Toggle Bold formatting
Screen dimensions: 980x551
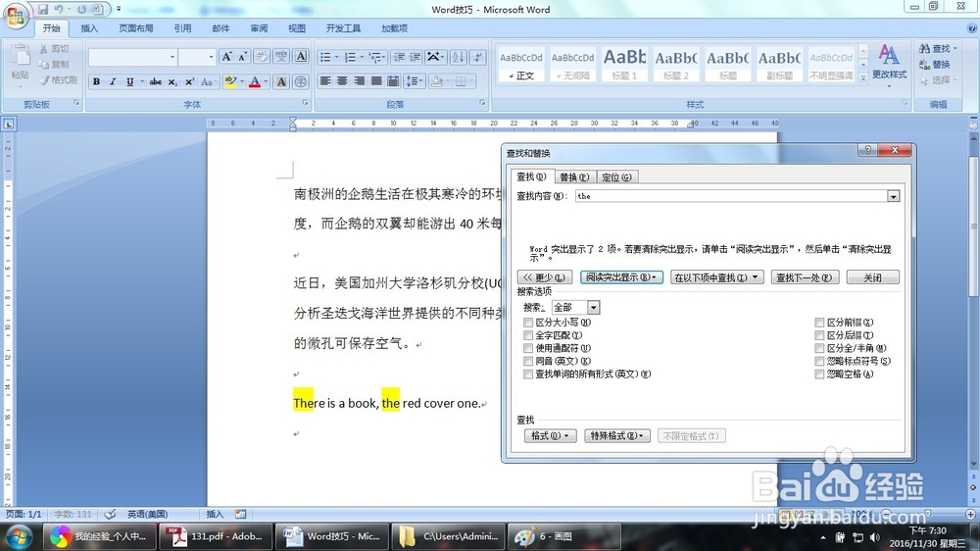tap(96, 81)
